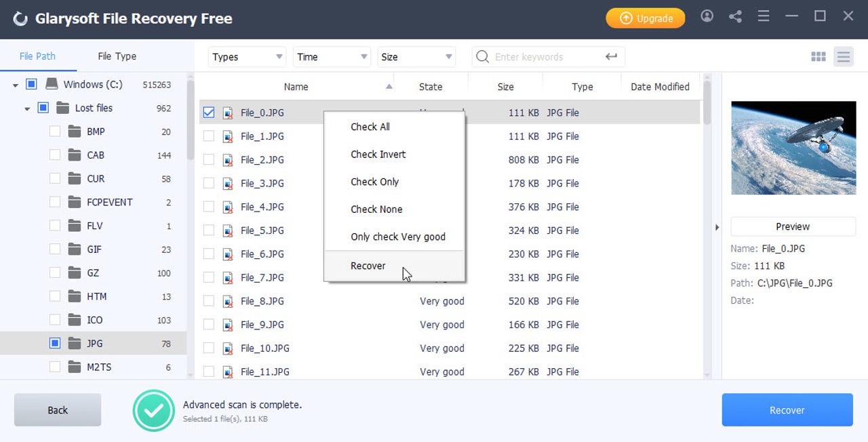The image size is (868, 442).
Task: Sort by Name column header
Action: (296, 87)
